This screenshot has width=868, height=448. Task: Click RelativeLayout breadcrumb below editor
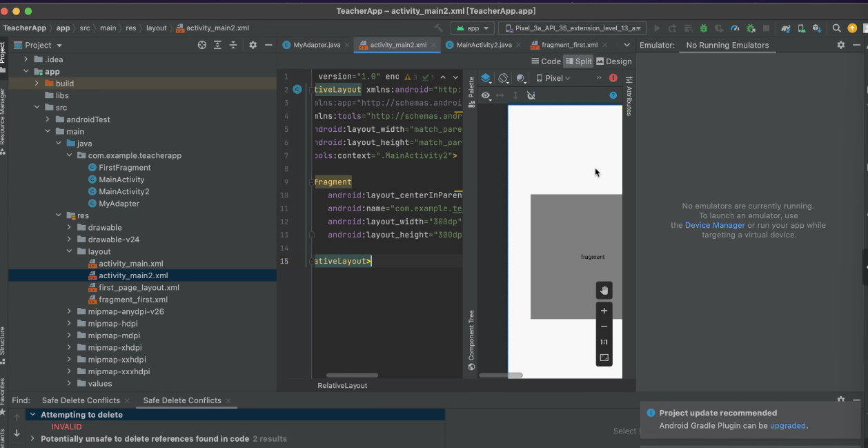click(x=342, y=386)
